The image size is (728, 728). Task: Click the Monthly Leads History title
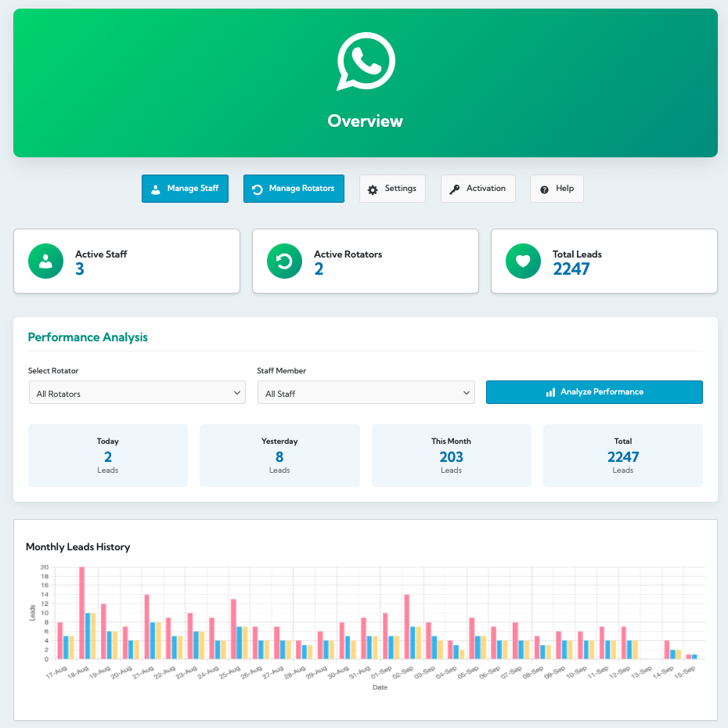(78, 547)
